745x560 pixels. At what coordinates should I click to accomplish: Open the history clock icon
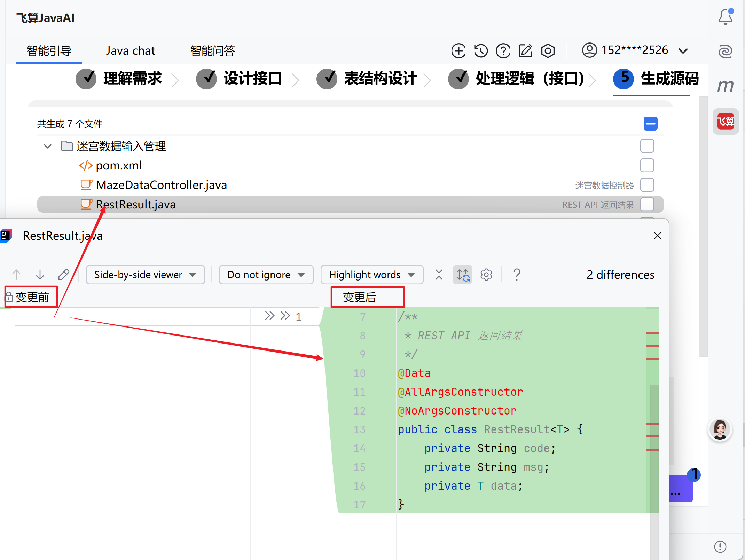(x=481, y=51)
